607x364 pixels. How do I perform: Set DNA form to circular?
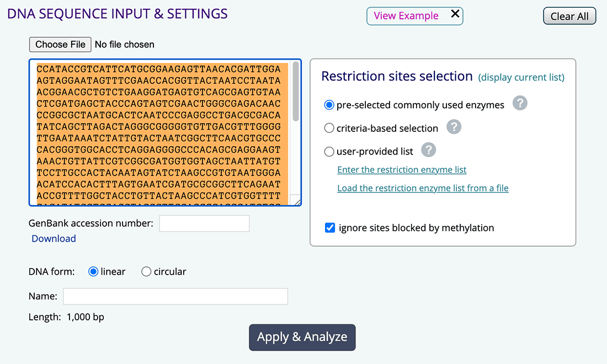point(146,271)
